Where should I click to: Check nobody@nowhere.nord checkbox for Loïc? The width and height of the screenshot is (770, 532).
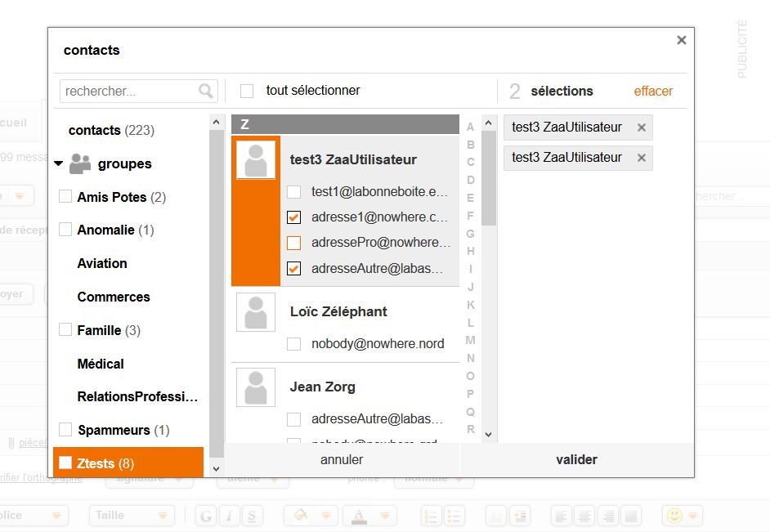pyautogui.click(x=294, y=344)
